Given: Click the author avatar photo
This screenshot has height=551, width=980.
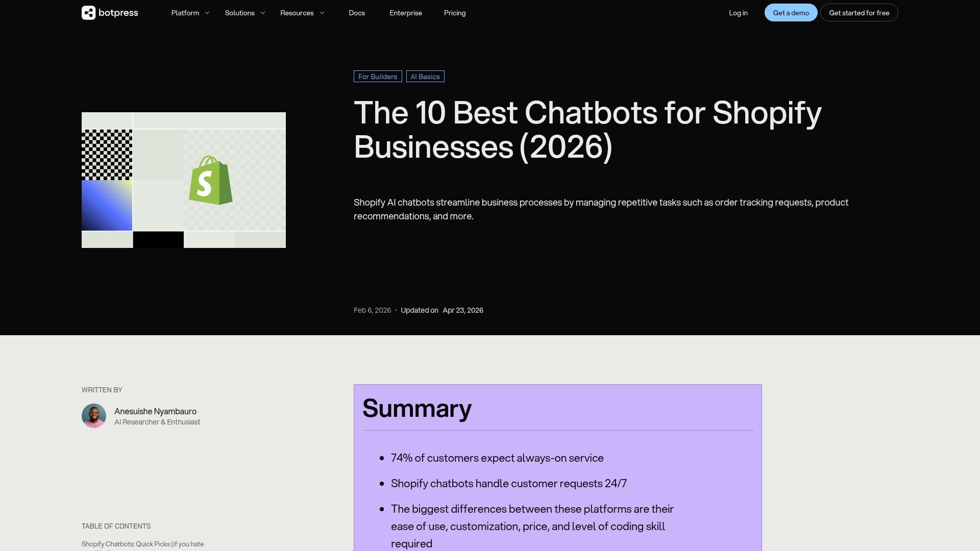Looking at the screenshot, I should [94, 416].
